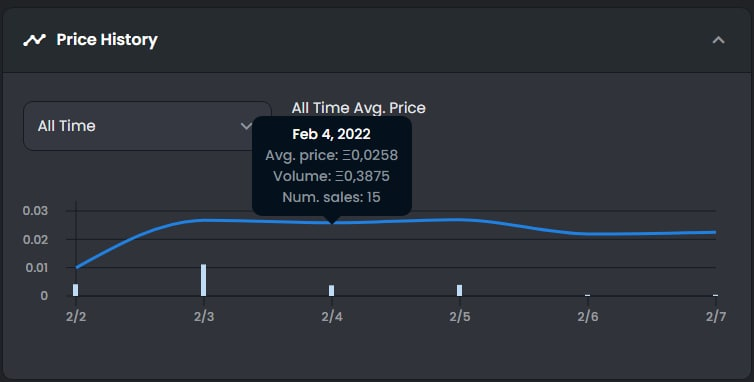
Task: Click the 2/6 x-axis date label
Action: pos(588,317)
